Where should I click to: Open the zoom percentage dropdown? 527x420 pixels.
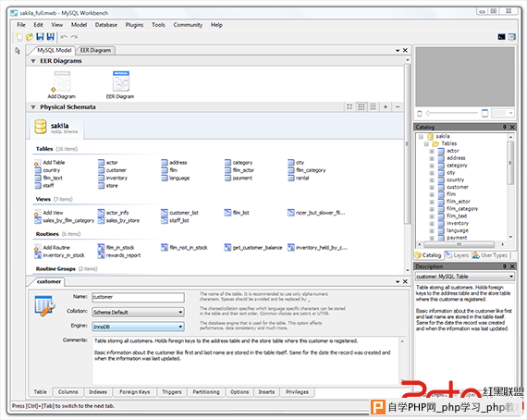click(x=503, y=113)
